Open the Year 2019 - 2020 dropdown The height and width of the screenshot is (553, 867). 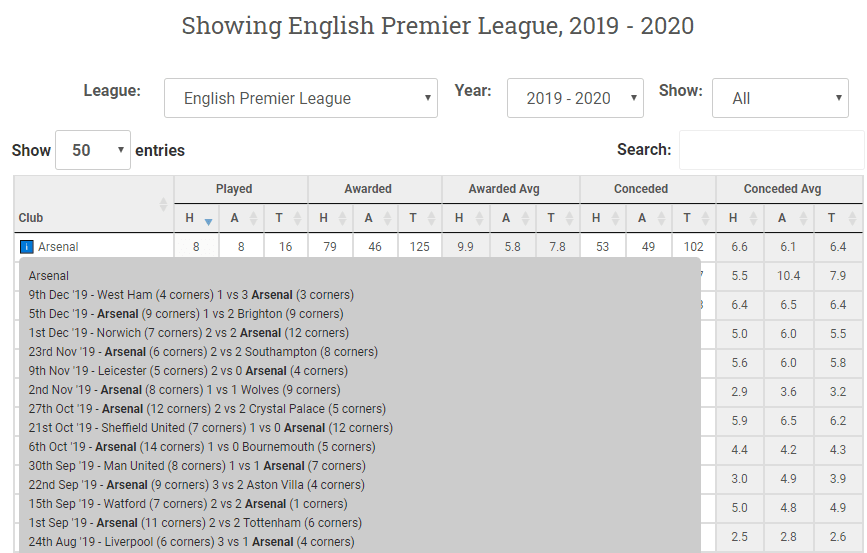pos(575,98)
